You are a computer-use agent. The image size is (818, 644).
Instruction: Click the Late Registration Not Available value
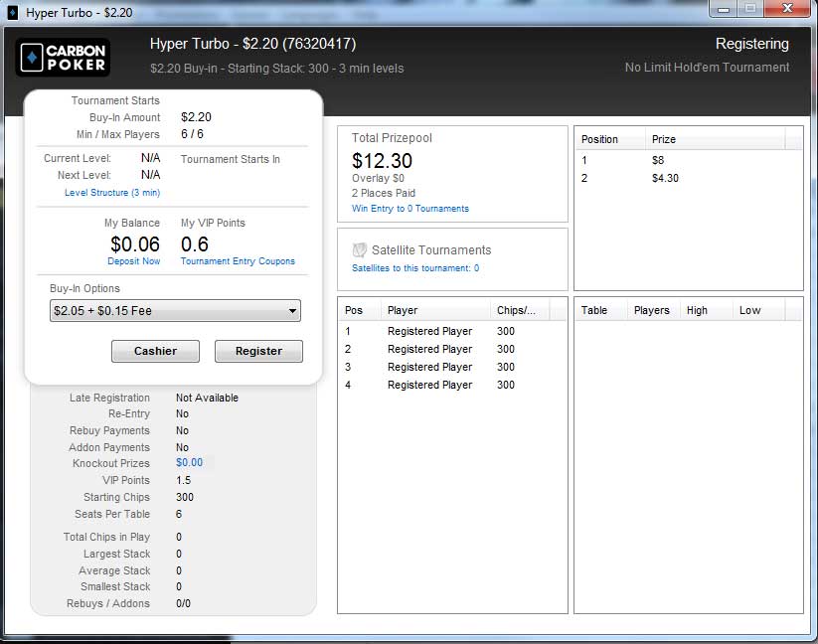point(207,398)
